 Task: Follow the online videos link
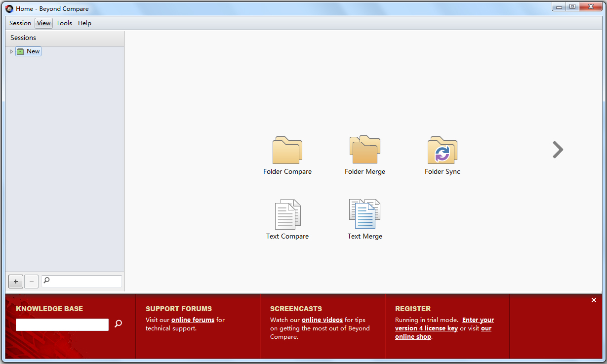point(322,320)
